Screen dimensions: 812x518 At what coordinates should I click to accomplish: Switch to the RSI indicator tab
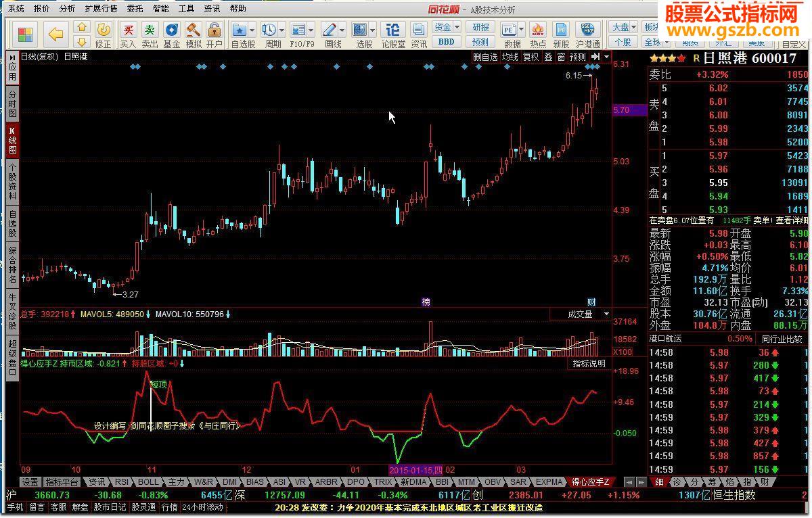121,482
